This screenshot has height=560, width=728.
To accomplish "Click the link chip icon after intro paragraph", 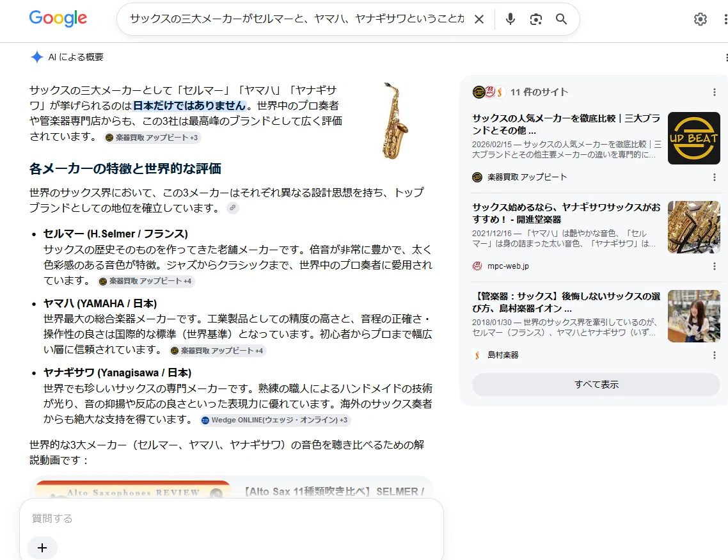I will tap(233, 207).
